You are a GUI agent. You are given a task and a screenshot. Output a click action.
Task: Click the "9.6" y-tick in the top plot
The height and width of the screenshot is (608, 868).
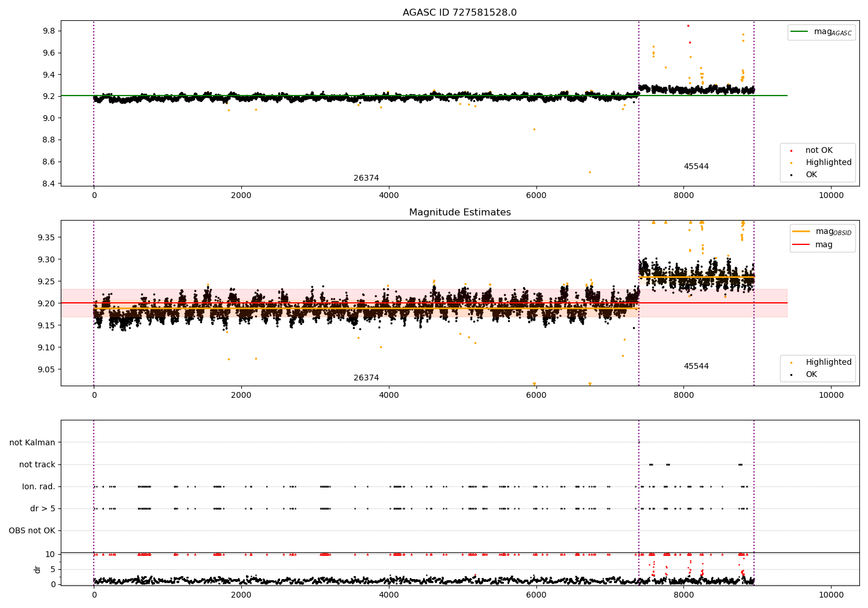(x=49, y=53)
